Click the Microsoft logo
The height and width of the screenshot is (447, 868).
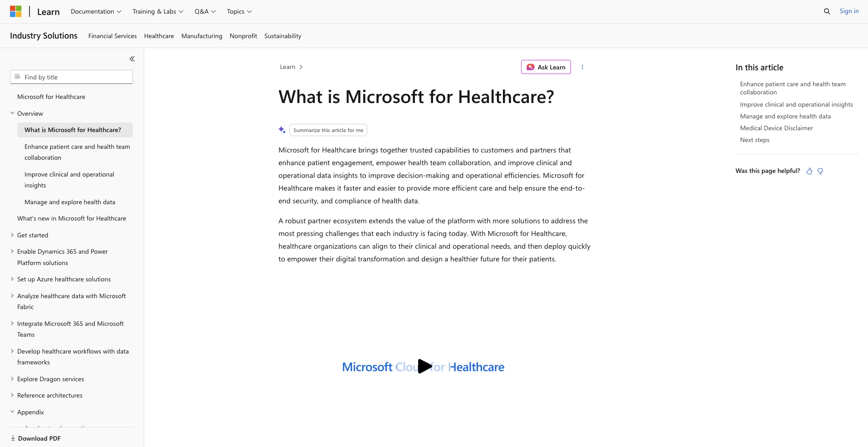click(16, 11)
